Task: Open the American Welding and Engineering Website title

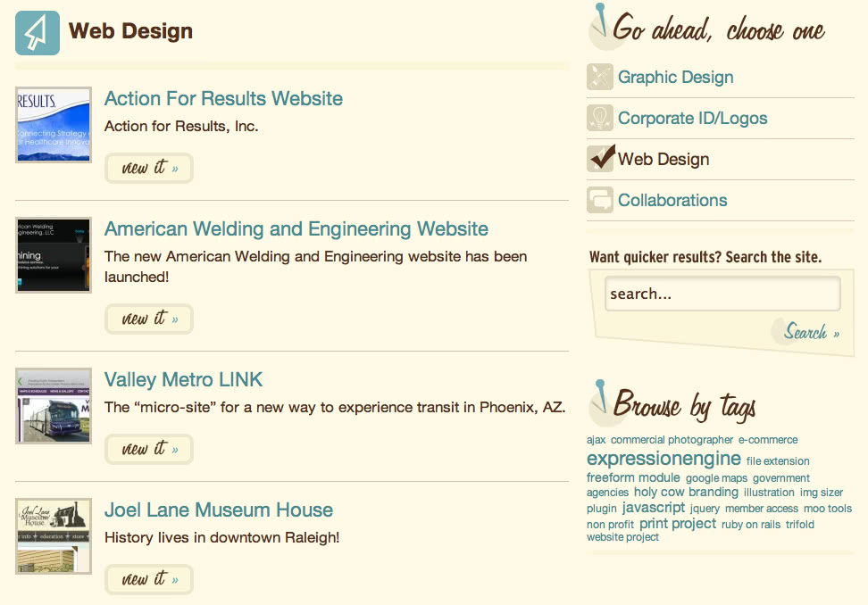Action: [x=296, y=229]
